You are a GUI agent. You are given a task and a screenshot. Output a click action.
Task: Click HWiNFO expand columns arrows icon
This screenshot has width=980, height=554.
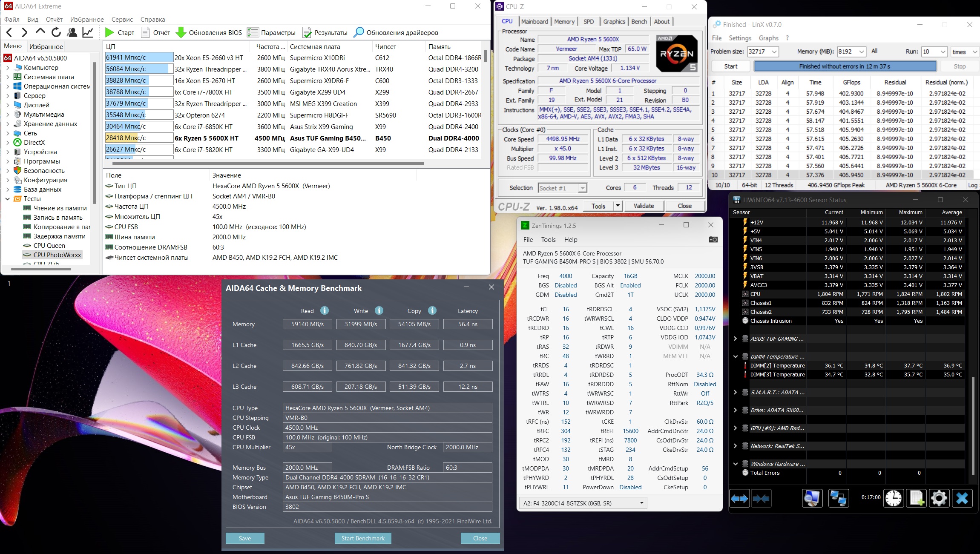[x=739, y=498]
